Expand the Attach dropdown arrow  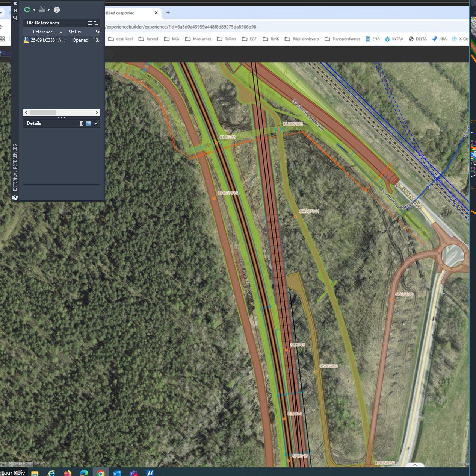coord(49,10)
